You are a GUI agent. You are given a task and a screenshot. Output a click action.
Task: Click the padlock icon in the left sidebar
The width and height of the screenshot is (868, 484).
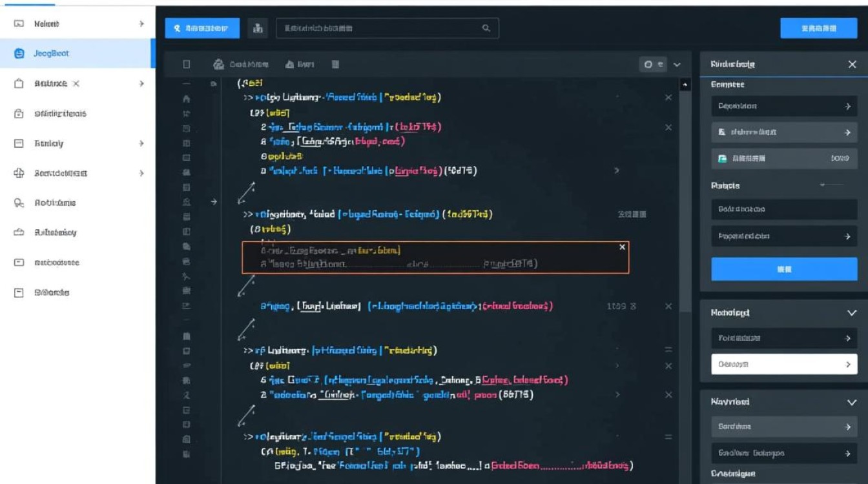point(19,114)
